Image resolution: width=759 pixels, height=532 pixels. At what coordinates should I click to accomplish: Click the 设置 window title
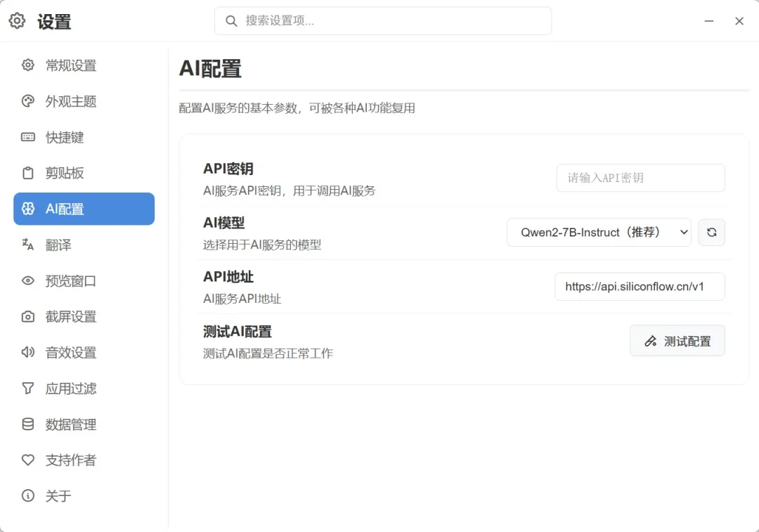(54, 22)
